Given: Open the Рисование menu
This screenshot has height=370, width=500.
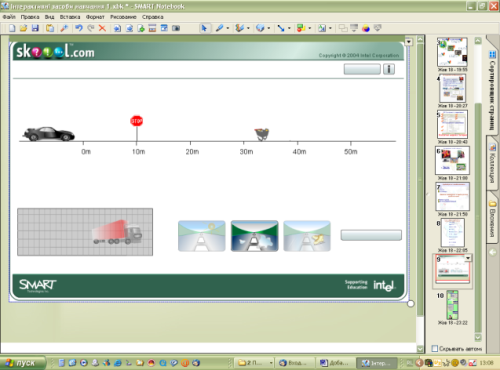Looking at the screenshot, I should pyautogui.click(x=123, y=17).
